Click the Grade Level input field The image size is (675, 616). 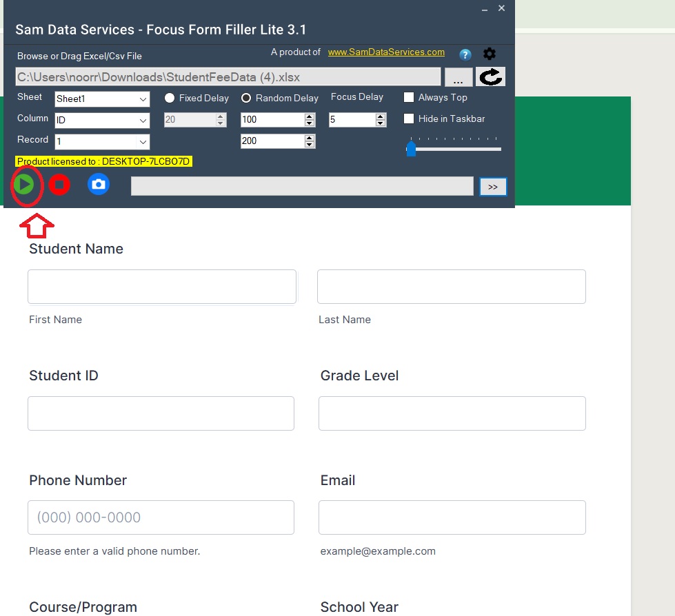[452, 413]
